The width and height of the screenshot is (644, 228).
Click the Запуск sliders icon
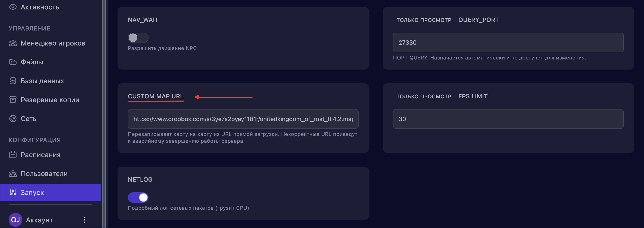(x=13, y=192)
